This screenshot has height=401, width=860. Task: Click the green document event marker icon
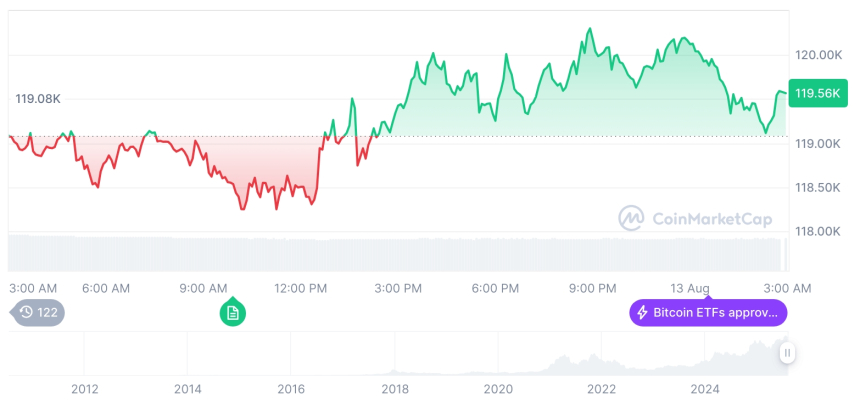233,313
